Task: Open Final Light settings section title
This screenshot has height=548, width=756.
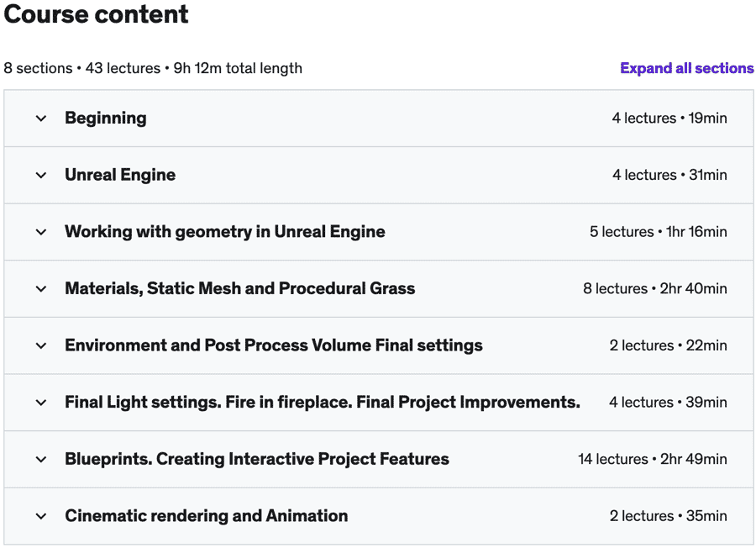Action: 323,402
